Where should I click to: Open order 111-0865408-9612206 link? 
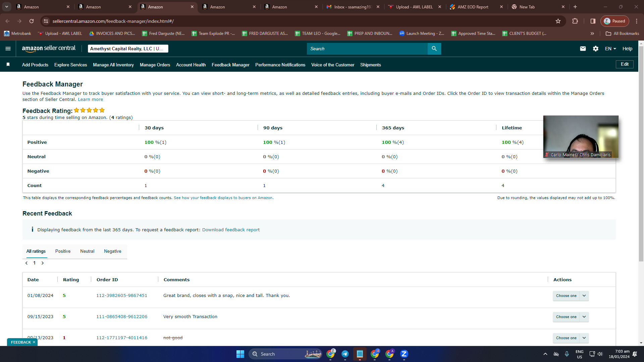tap(122, 317)
